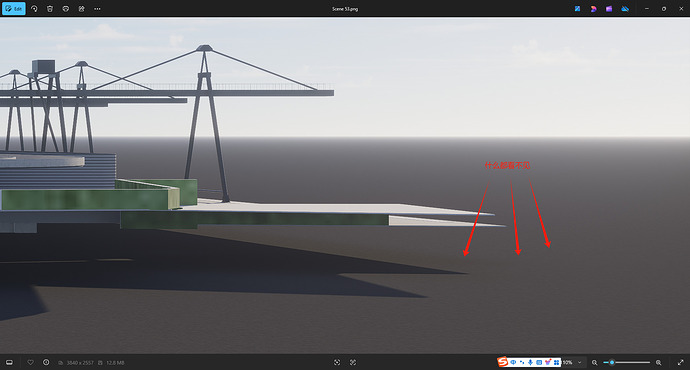Expand the zoom percentage dropdown

pos(580,363)
